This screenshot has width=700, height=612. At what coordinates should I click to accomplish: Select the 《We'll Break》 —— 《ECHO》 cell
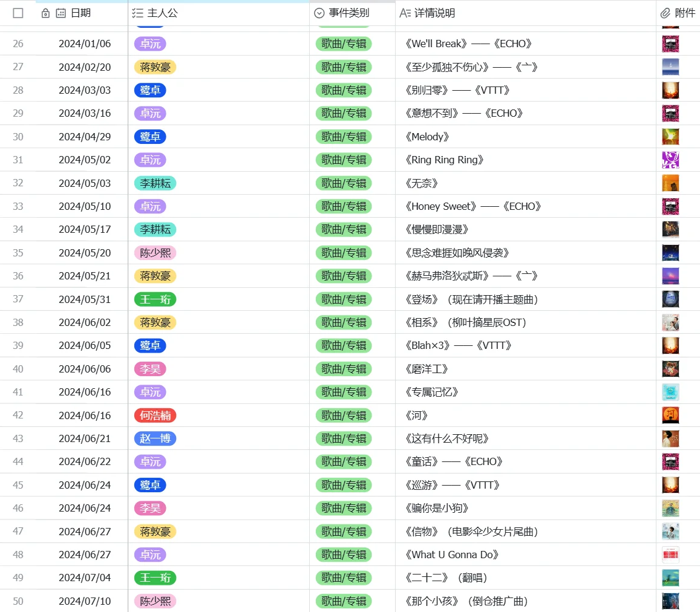click(525, 44)
